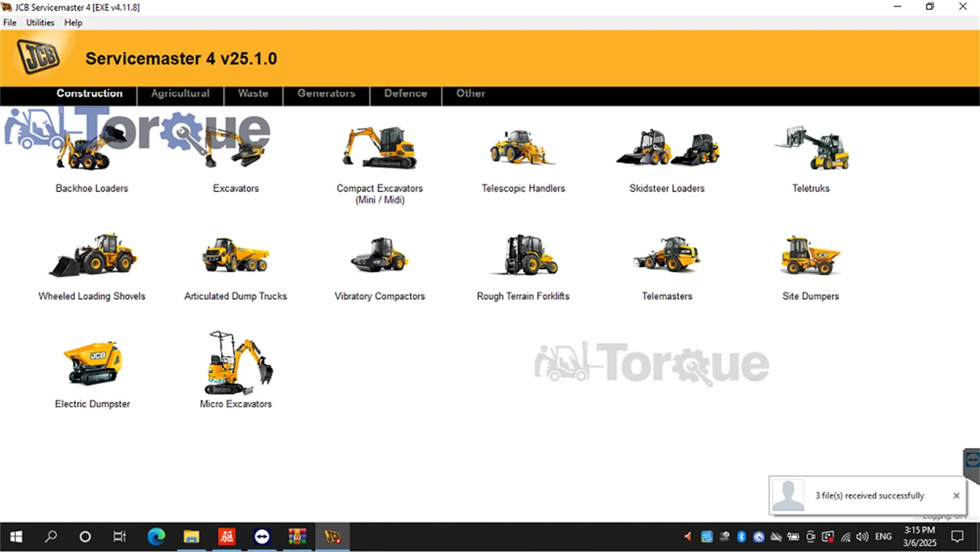Open File Explorer from taskbar
The height and width of the screenshot is (552, 980).
pos(191,537)
